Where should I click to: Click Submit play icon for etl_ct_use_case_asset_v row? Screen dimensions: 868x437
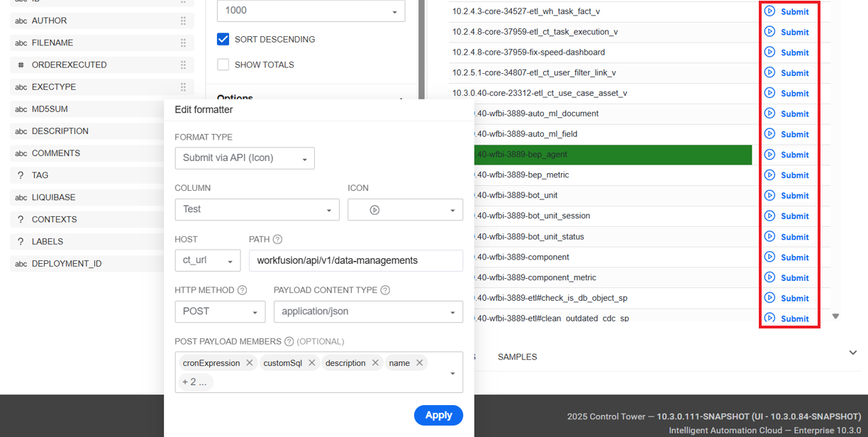click(x=769, y=93)
